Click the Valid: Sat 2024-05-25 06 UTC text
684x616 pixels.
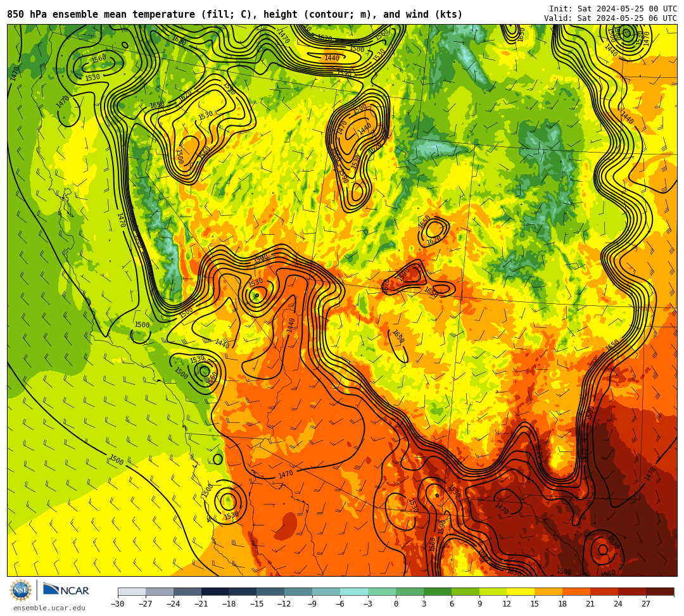611,18
